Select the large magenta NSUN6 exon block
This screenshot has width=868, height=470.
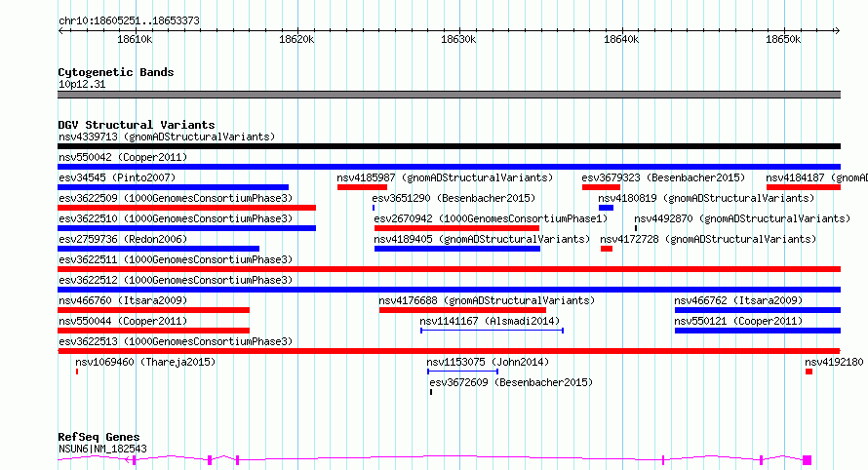pos(808,460)
